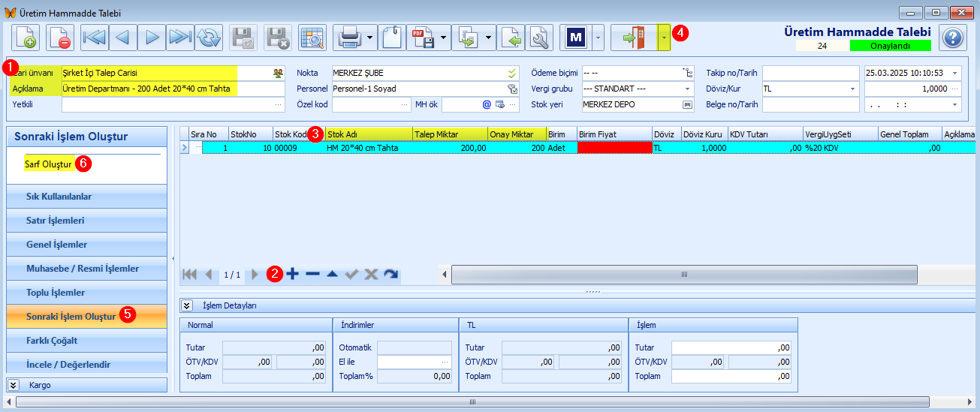Click the redo curved-arrow icon in the grid navigator
This screenshot has height=412, width=980.
390,274
